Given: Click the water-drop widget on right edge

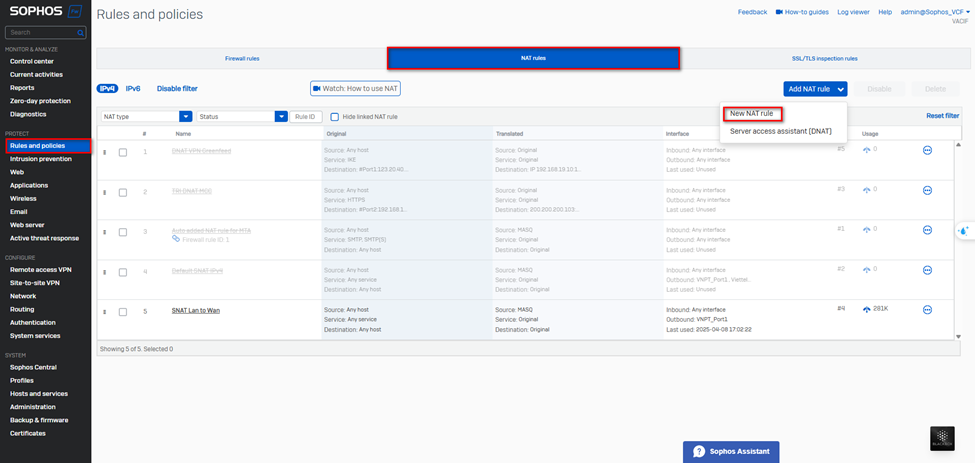Looking at the screenshot, I should coord(964,231).
